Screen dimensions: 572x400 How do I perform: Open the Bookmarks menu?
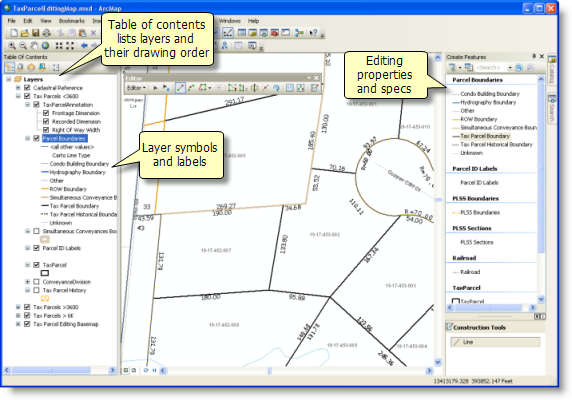72,21
